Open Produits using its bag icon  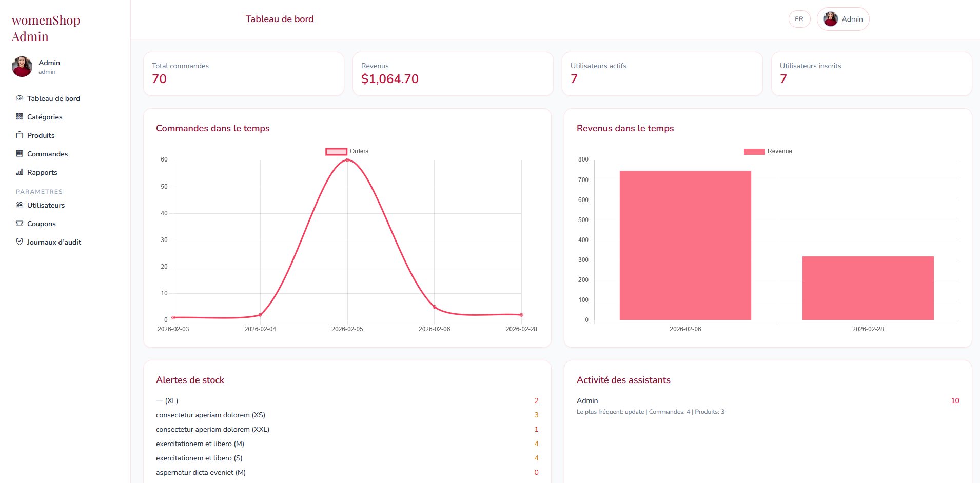tap(19, 135)
